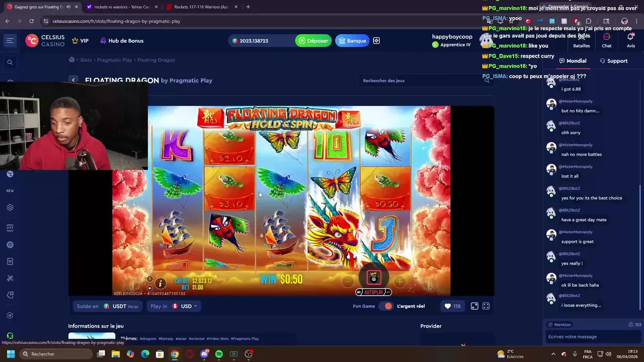Open Discord from the taskbar

tap(204, 354)
